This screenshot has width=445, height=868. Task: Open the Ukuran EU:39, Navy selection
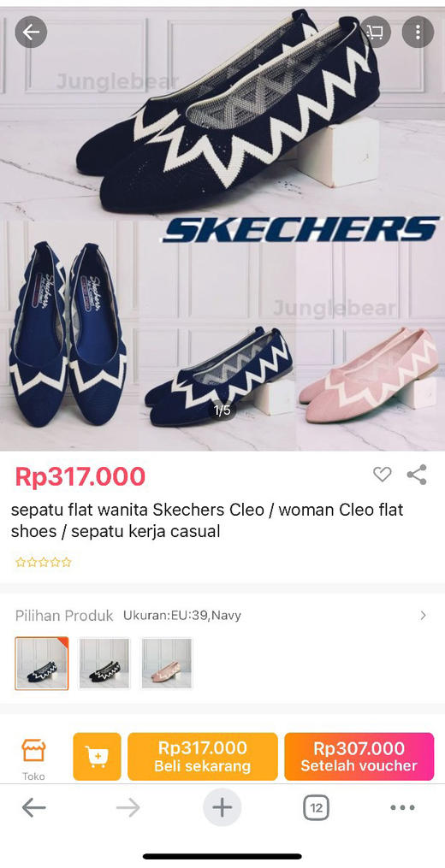[x=181, y=616]
